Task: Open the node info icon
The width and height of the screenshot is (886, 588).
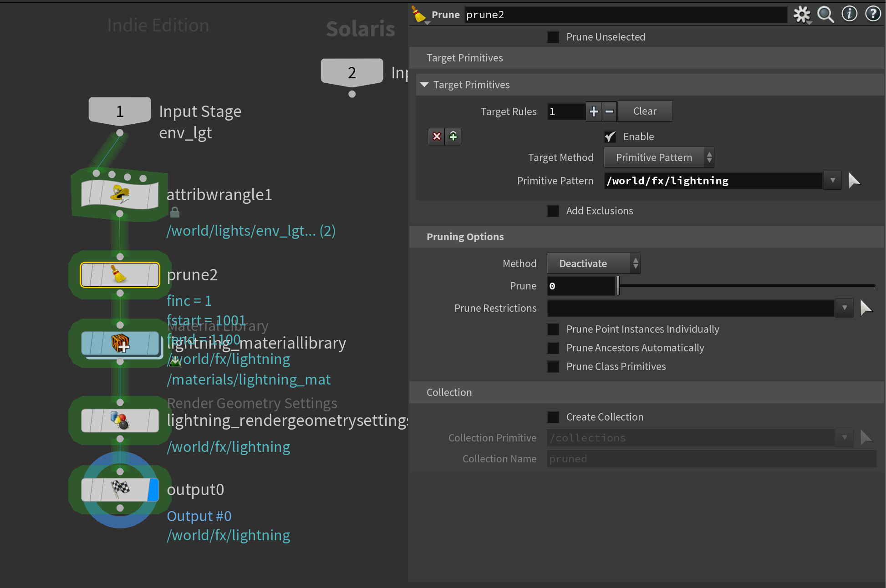Action: [849, 14]
